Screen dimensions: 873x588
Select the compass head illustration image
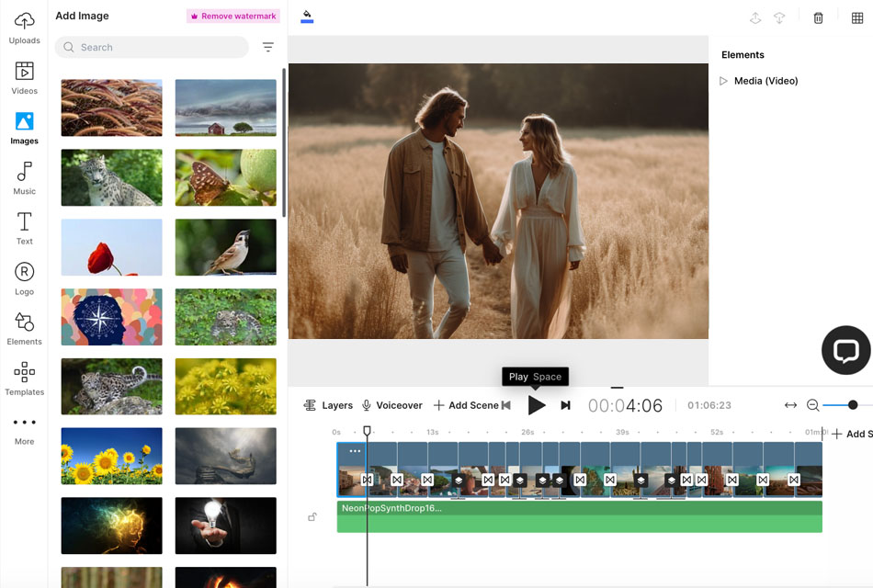111,317
